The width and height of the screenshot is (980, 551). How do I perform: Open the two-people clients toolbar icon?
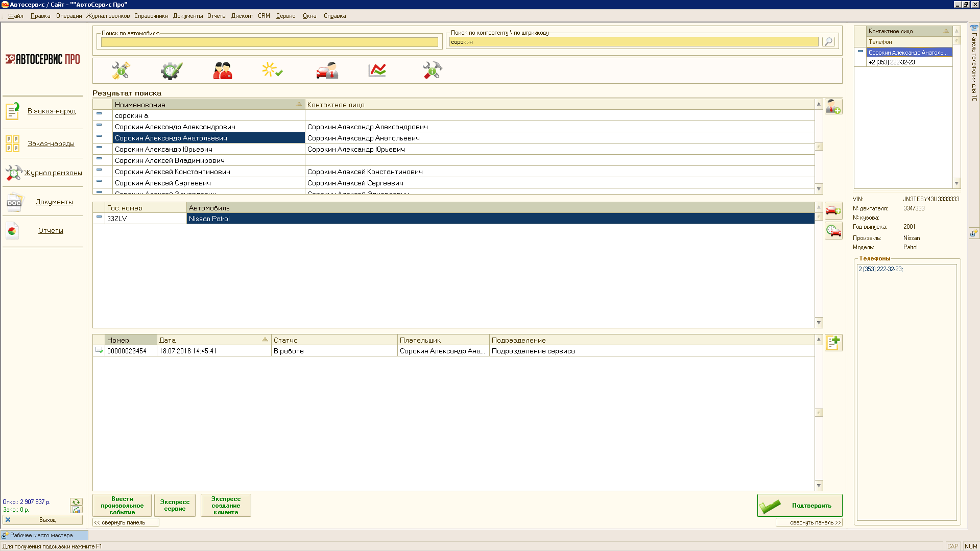(x=222, y=70)
